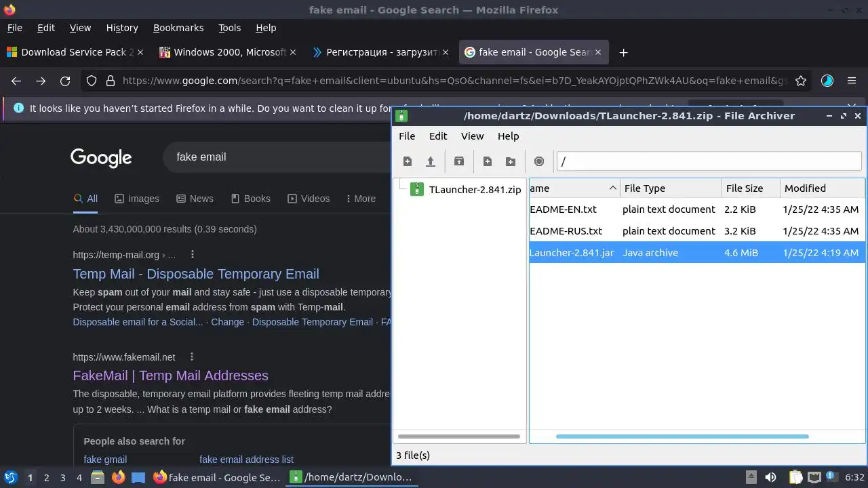868x488 pixels.
Task: Click the shield tracking protection icon
Action: tap(92, 81)
